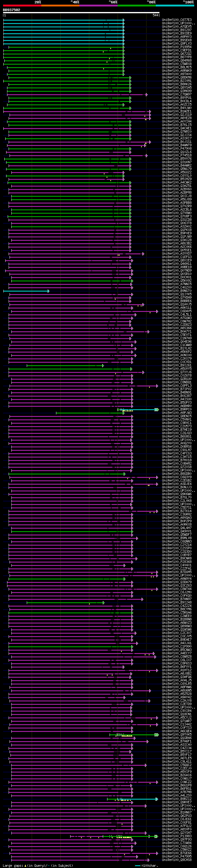Select hit label UniRef100_A8YEZ8

tap(177, 118)
